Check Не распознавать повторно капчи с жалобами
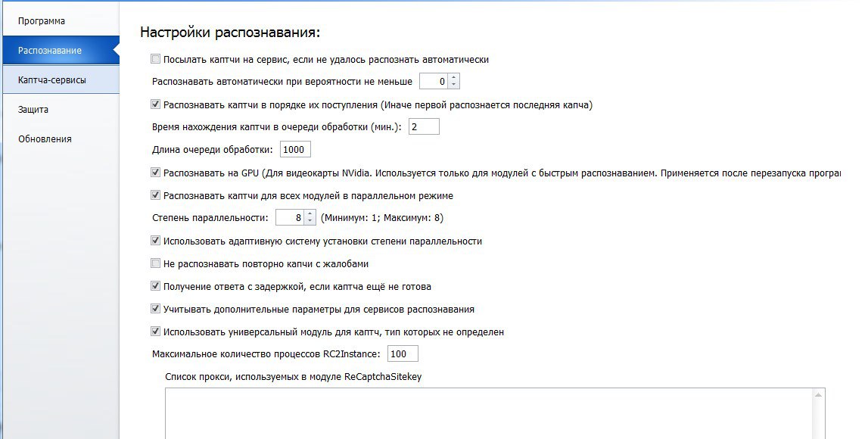Screen dimensions: 868x439 156,263
